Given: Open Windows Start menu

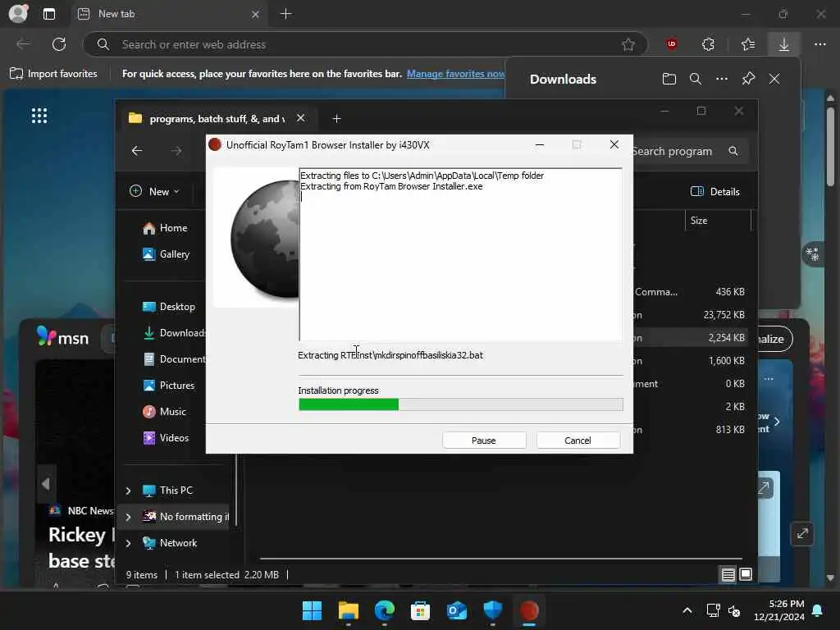Looking at the screenshot, I should 312,610.
